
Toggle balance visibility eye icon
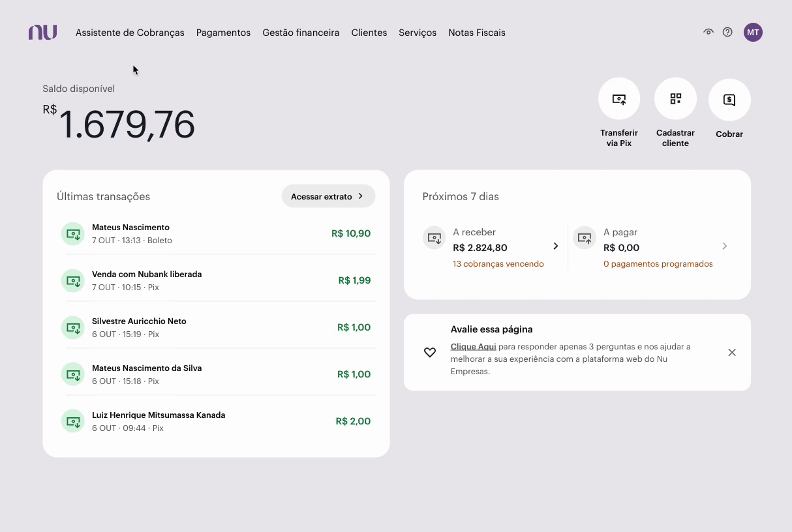tap(708, 32)
